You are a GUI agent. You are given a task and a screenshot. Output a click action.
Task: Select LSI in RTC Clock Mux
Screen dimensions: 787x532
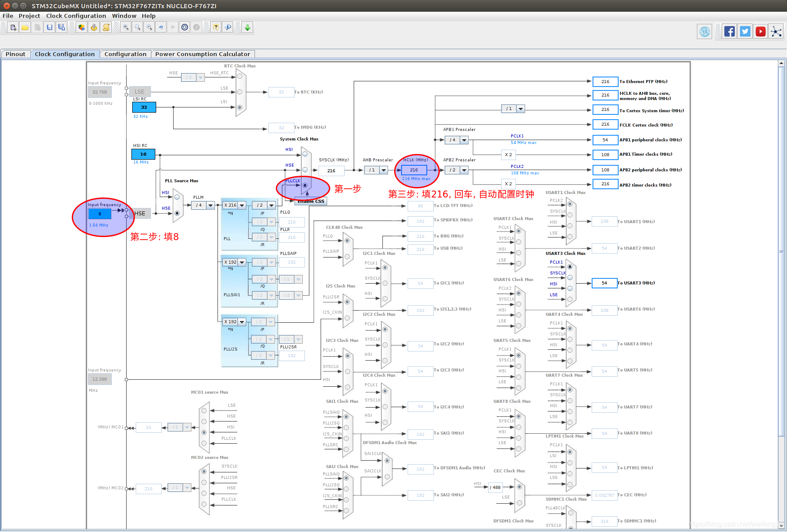[x=240, y=107]
